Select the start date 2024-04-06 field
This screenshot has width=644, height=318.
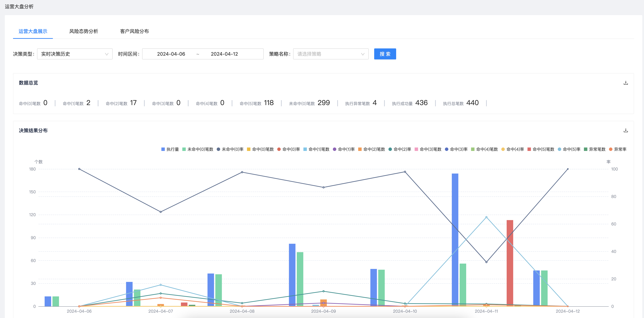(x=171, y=54)
